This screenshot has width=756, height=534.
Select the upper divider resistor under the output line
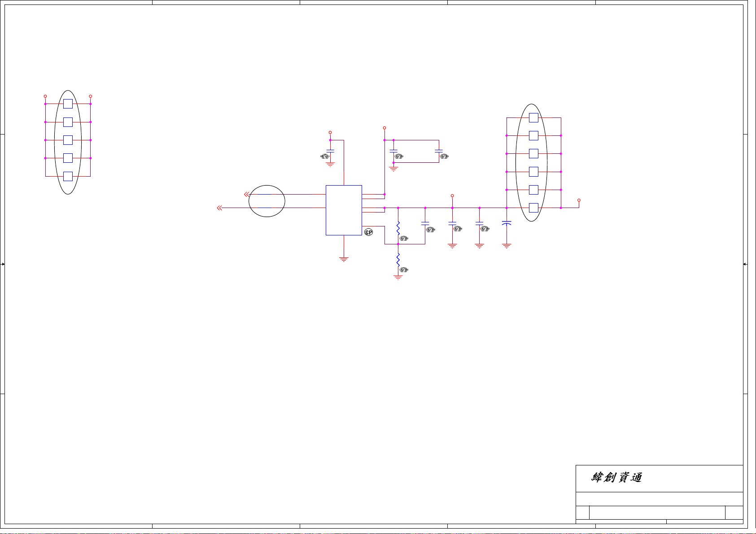coord(398,229)
